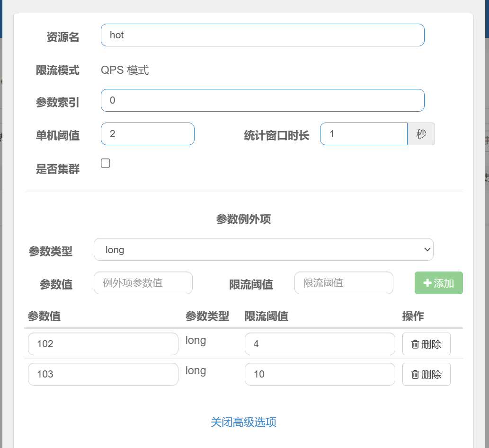Delete the exception row for 102

tap(427, 344)
